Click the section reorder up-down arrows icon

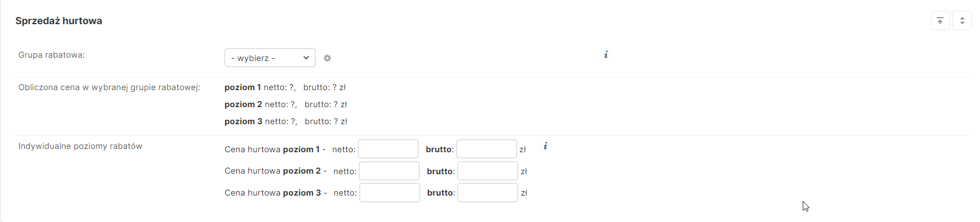click(962, 21)
